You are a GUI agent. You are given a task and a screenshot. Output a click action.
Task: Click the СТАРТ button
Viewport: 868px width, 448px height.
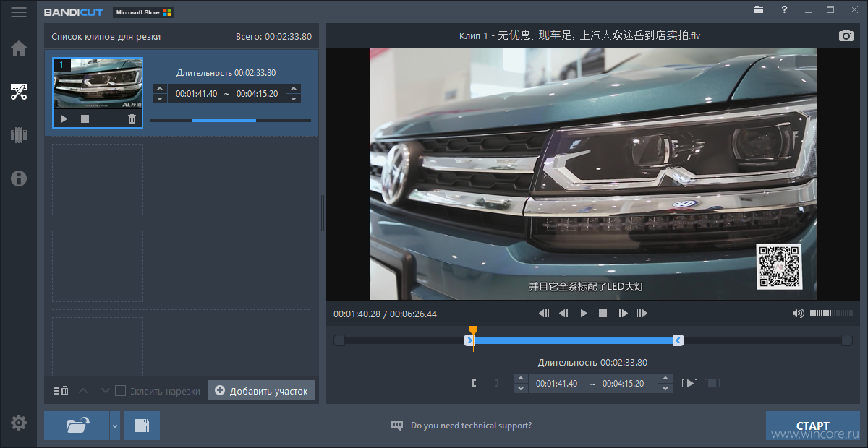812,426
